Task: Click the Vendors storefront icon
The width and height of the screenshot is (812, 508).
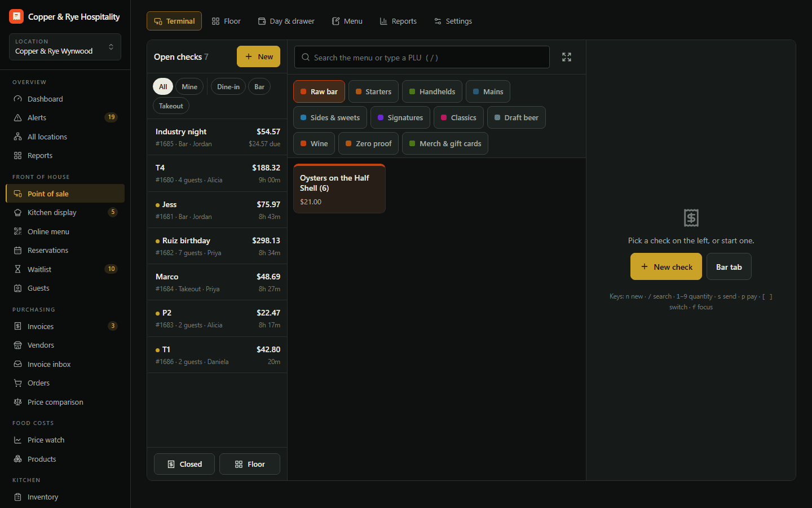Action: tap(17, 345)
